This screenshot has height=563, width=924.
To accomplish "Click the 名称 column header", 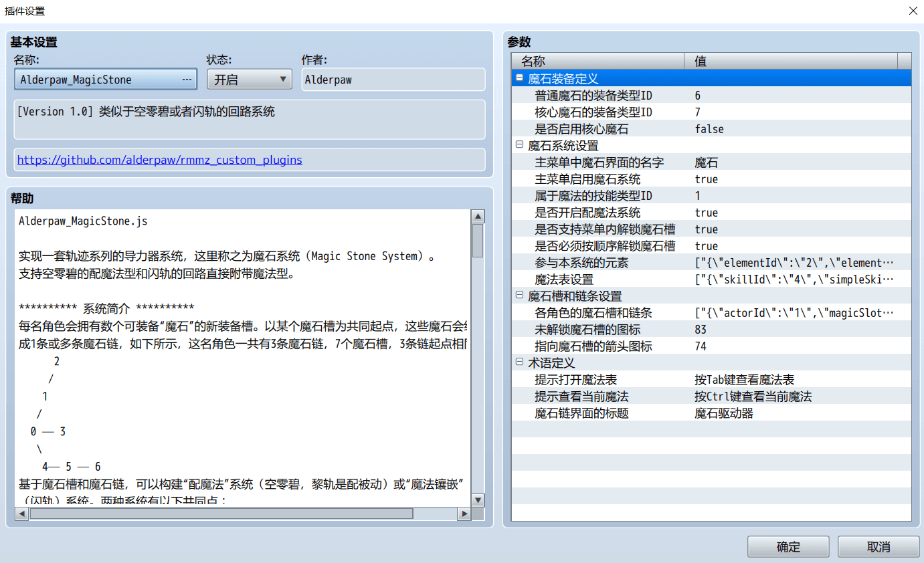I will coord(598,61).
